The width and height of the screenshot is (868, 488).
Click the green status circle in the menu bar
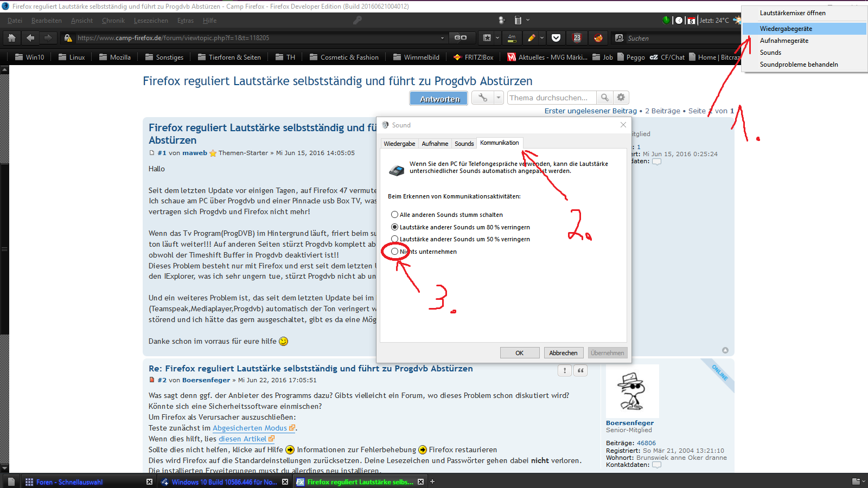(666, 21)
